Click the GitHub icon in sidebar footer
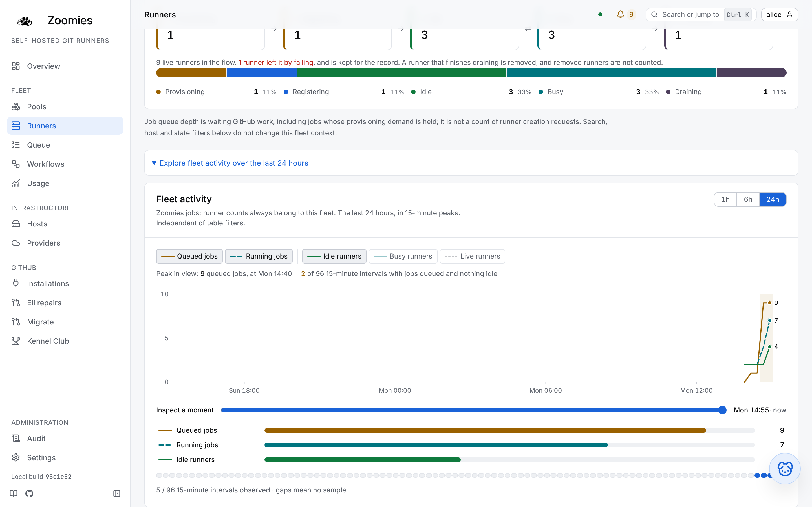 (x=29, y=493)
